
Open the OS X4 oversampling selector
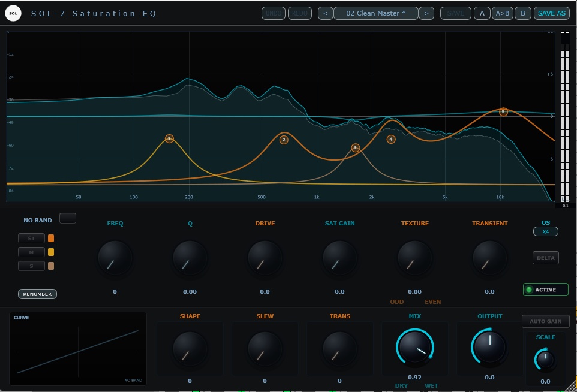pyautogui.click(x=546, y=231)
